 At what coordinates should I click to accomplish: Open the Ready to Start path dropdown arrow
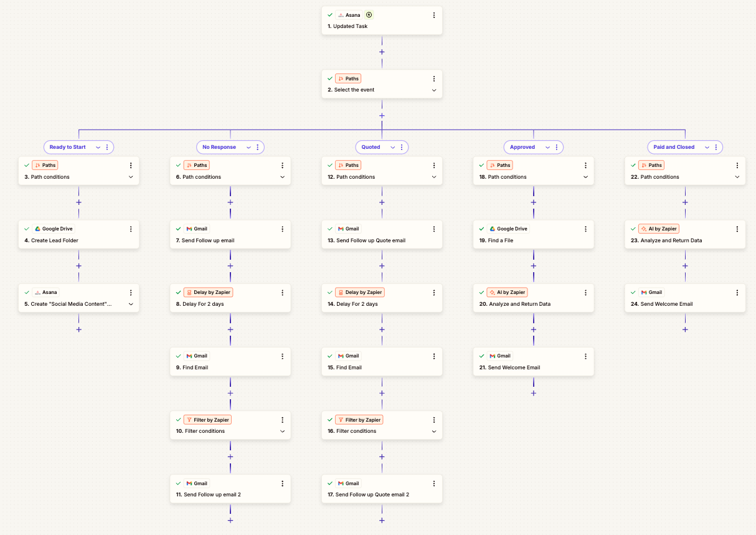(98, 148)
